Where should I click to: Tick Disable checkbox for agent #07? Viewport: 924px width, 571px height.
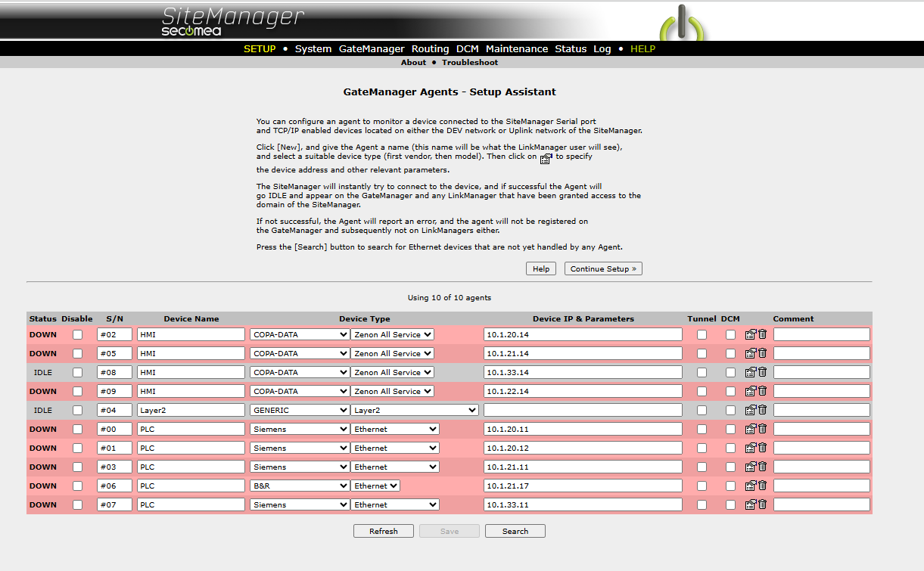77,504
